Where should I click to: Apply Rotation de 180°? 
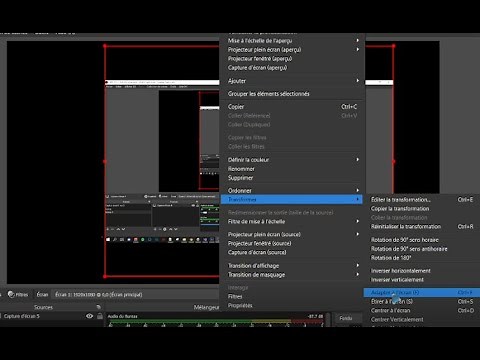click(422, 258)
